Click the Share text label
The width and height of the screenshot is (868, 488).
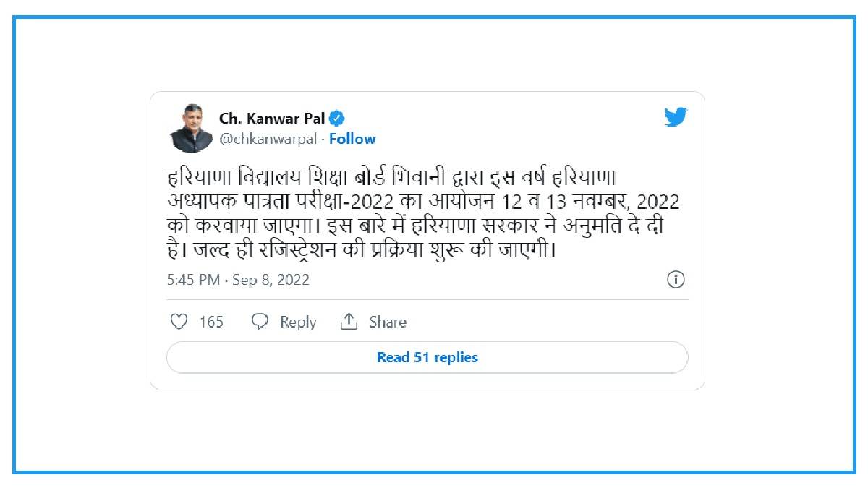(x=388, y=322)
